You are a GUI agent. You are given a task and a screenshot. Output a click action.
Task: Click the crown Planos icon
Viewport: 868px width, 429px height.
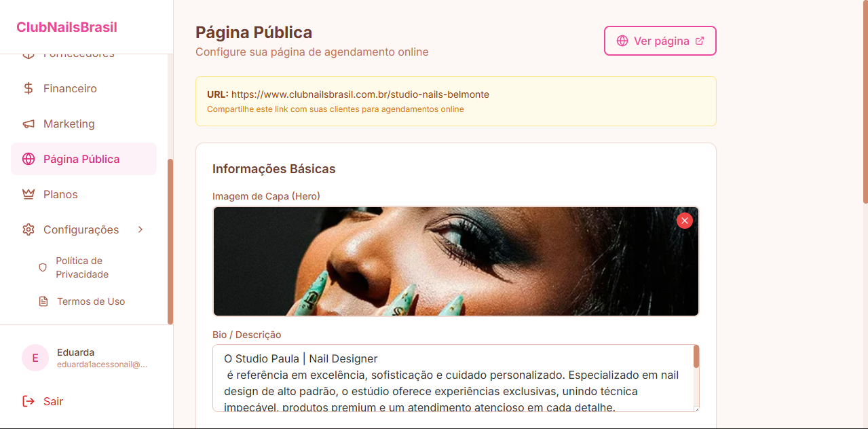click(29, 194)
